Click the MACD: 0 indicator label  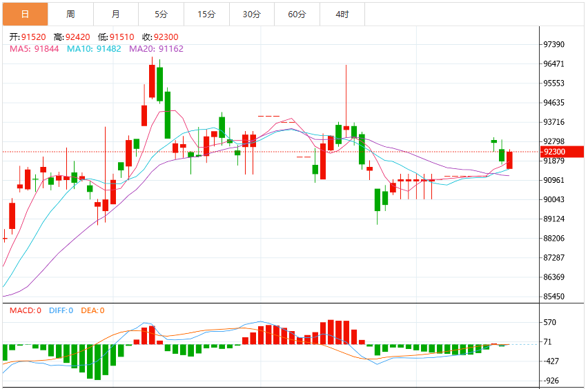[25, 310]
